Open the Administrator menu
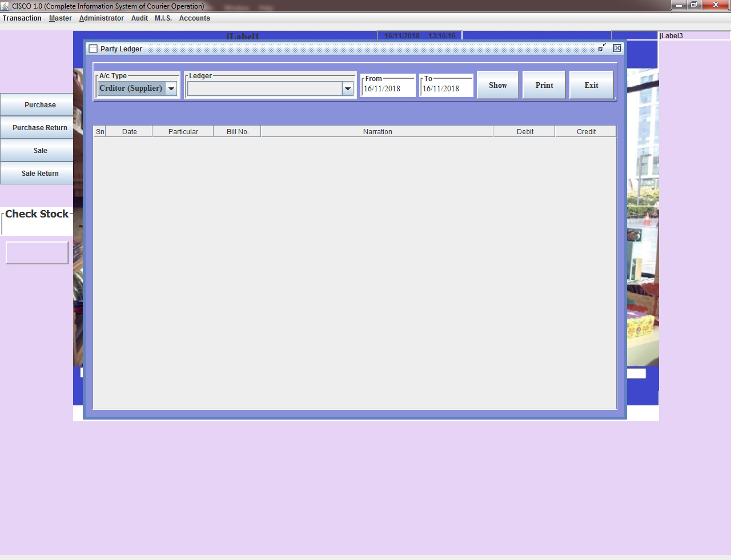Image resolution: width=731 pixels, height=560 pixels. (x=101, y=18)
